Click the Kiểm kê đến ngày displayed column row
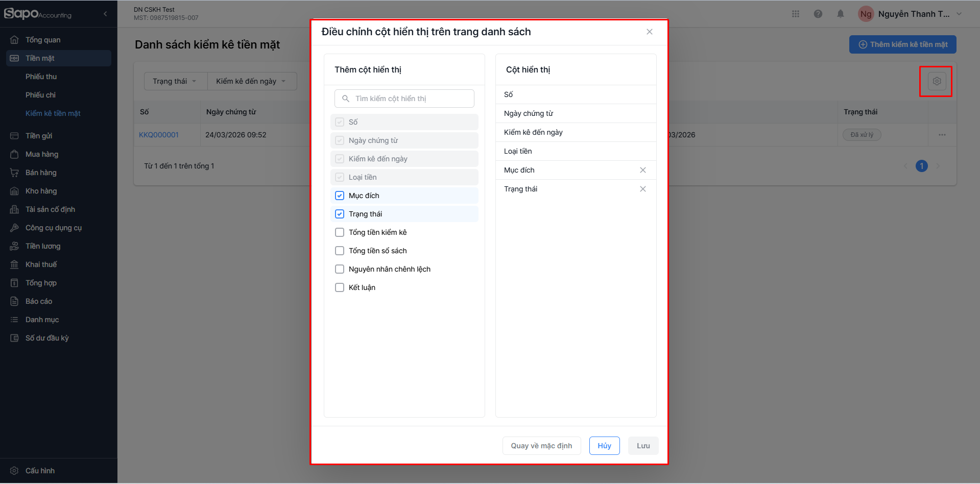 coord(576,132)
